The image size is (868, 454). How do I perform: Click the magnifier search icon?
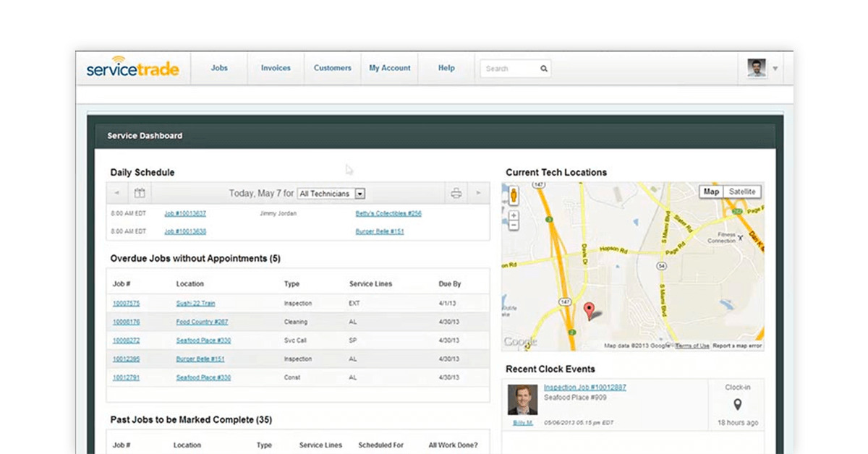(x=544, y=69)
